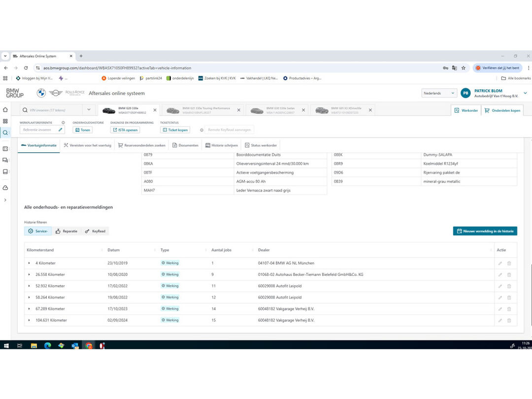Switch to the Historie schrijven tab

(222, 145)
